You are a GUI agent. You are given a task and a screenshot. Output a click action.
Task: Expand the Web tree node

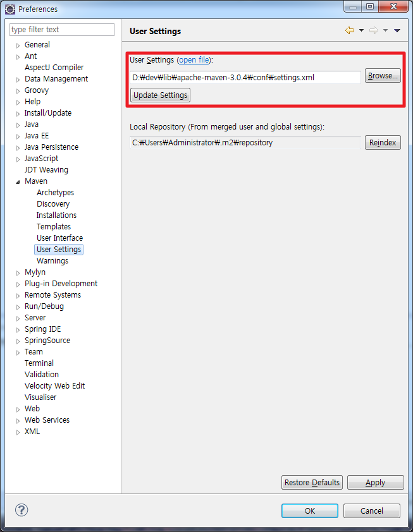point(18,409)
